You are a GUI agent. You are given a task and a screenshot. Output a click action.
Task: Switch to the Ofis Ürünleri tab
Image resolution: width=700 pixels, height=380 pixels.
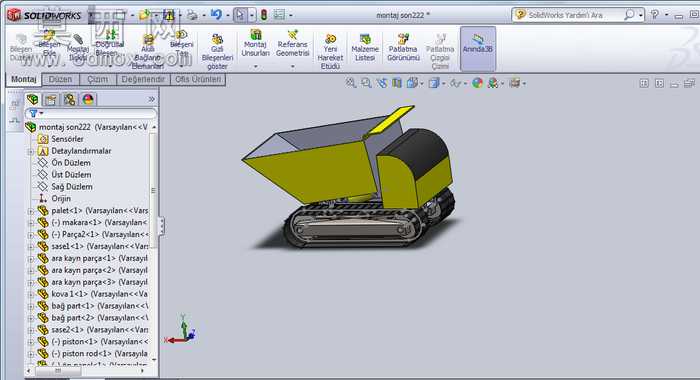point(198,79)
